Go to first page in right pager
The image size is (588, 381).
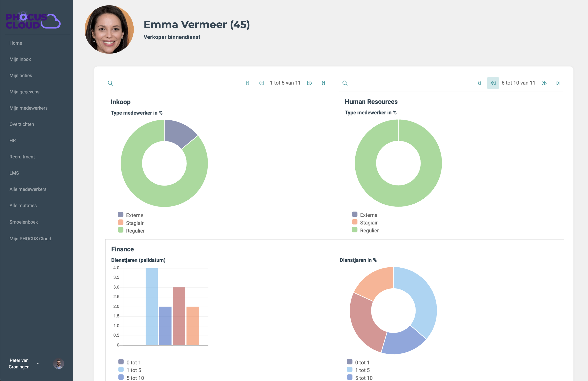click(x=479, y=83)
